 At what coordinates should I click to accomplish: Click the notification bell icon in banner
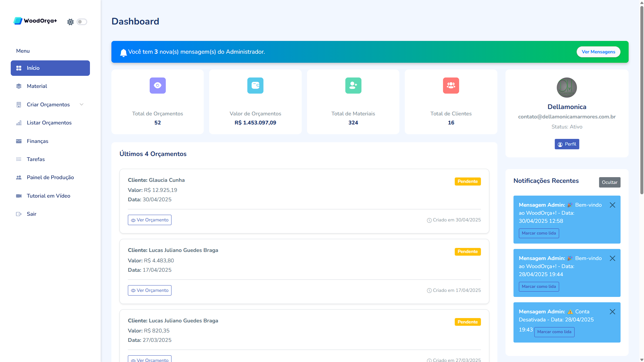(x=123, y=52)
